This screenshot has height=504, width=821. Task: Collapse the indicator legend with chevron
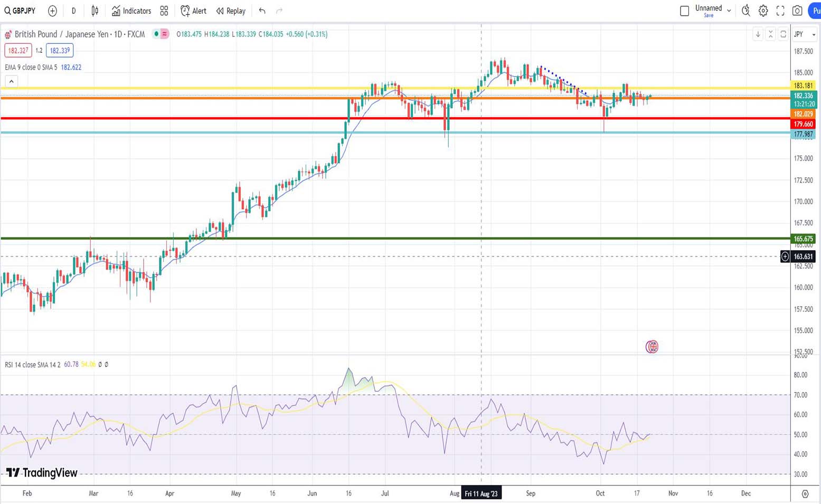click(x=11, y=81)
